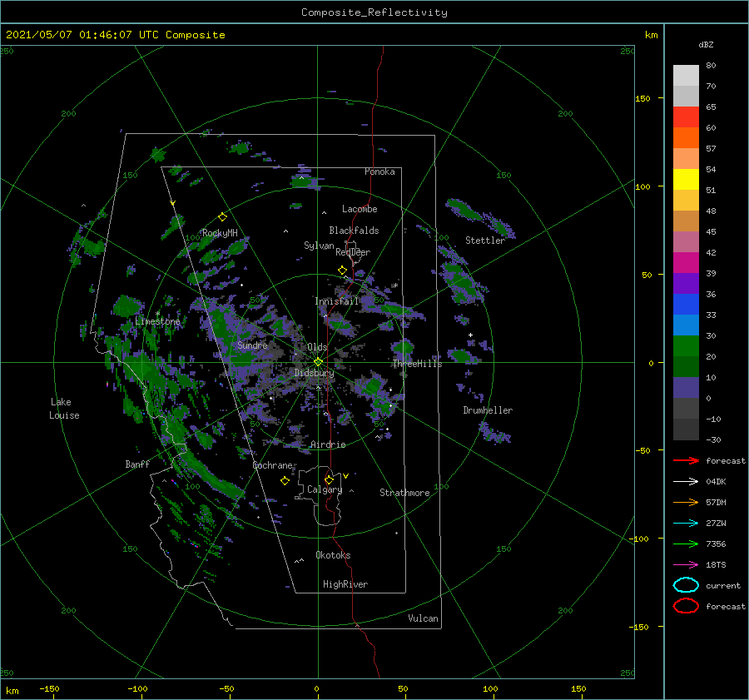
Task: Click the yellow radar-center diamond near Olds
Action: tap(318, 362)
